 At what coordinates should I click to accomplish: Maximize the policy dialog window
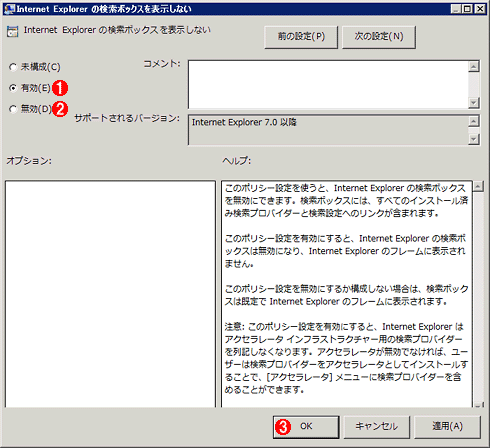pyautogui.click(x=467, y=9)
